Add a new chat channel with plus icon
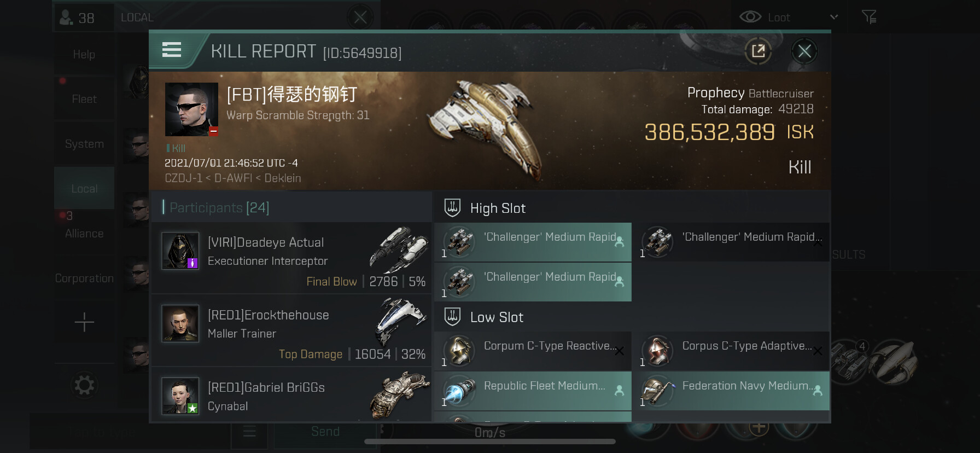 [84, 322]
